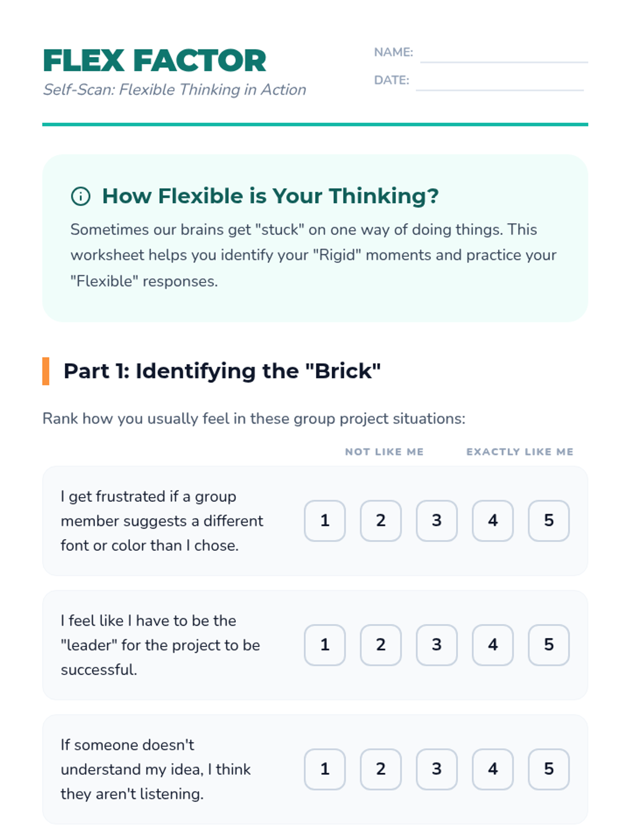Select rating 4 for font or color frustration
The image size is (630, 840).
[x=492, y=520]
